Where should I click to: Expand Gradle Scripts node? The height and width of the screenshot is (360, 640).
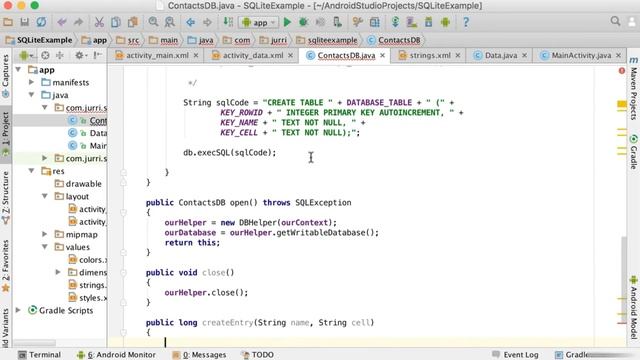(x=18, y=310)
